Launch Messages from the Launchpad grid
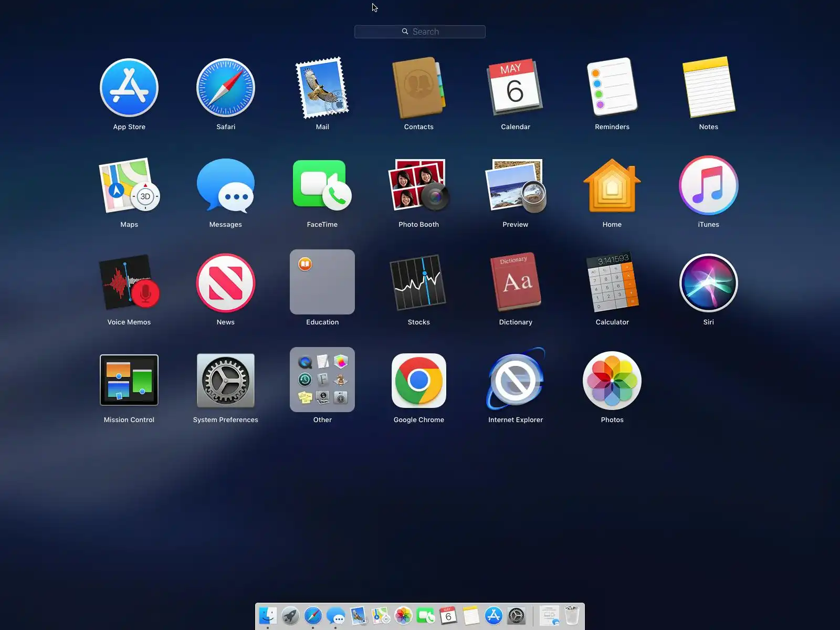 pos(226,185)
